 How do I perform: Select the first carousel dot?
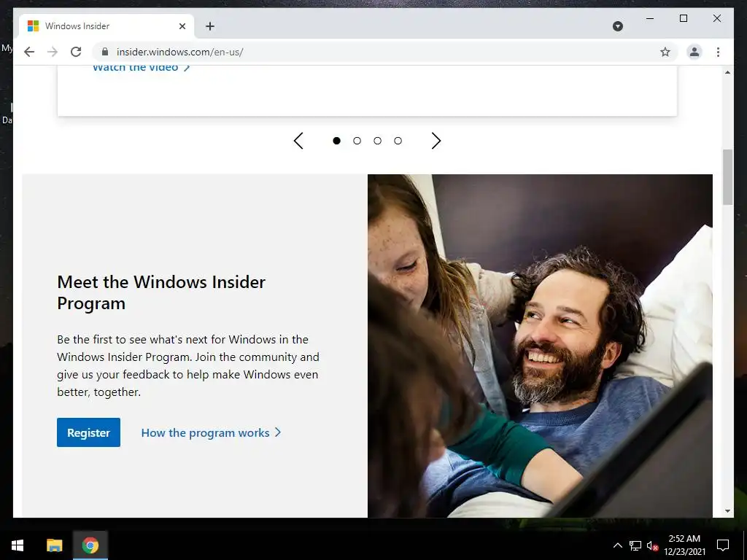point(336,141)
